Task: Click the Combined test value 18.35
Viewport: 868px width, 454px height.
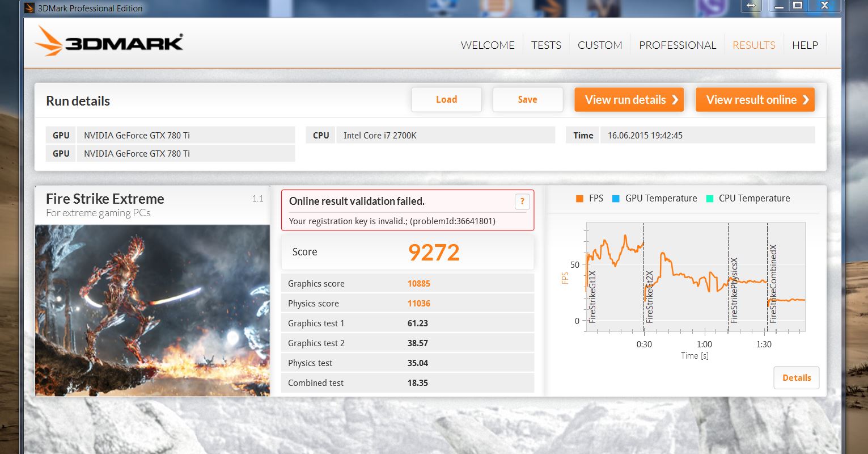Action: click(x=418, y=383)
